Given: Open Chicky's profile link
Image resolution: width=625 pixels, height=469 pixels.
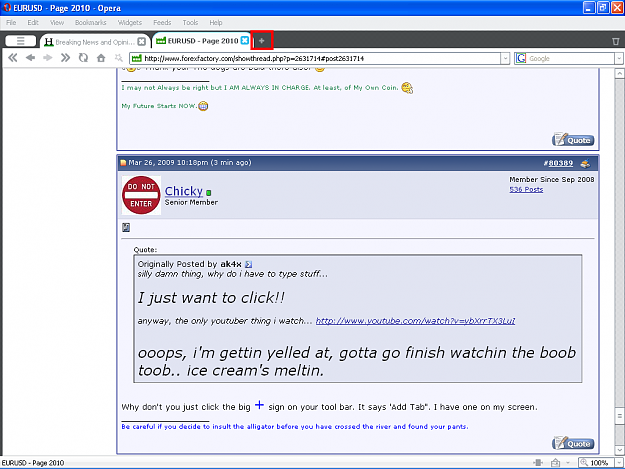Looking at the screenshot, I should point(184,191).
